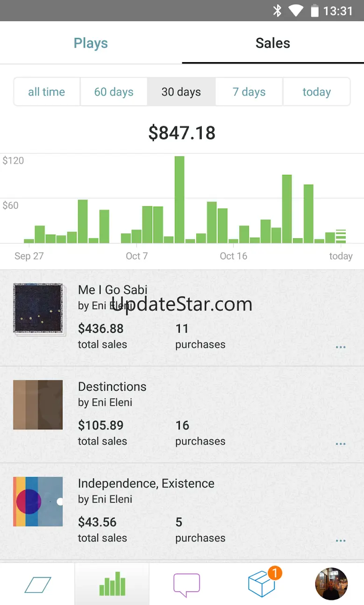Choose the all time range

tap(47, 92)
